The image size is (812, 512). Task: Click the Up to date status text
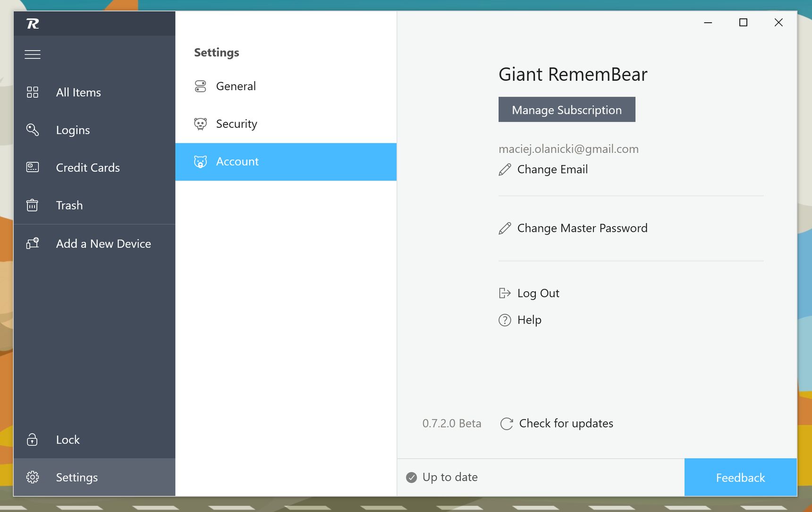450,478
